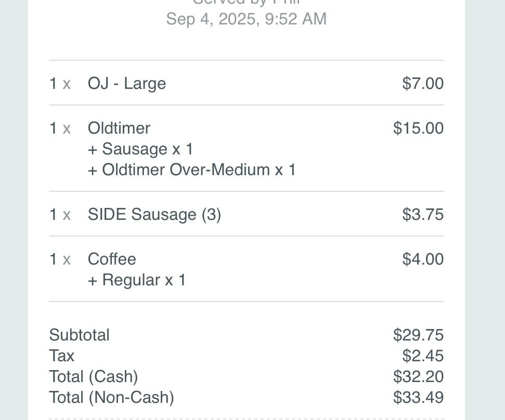The image size is (505, 420).
Task: Click the $4.00 coffee price
Action: point(422,259)
